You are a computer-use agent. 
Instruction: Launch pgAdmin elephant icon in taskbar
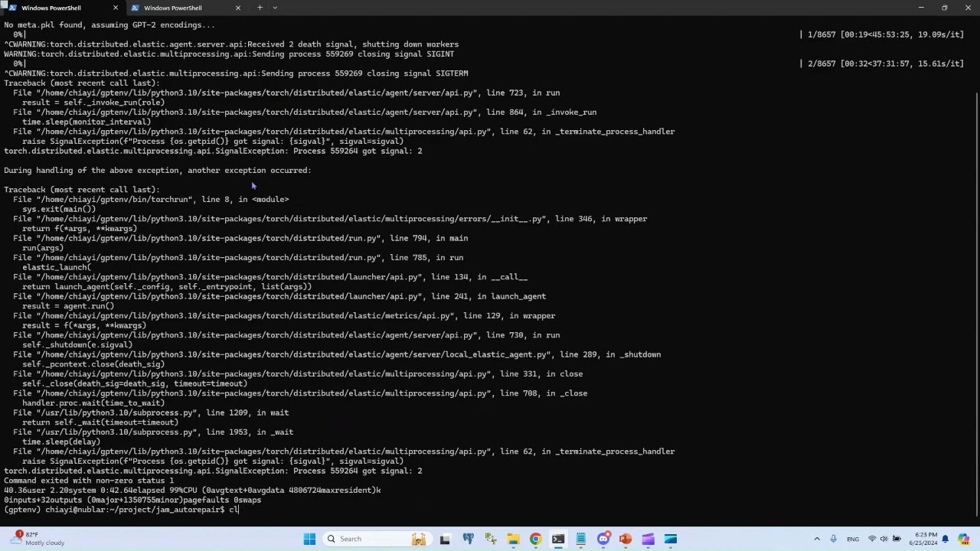click(468, 539)
